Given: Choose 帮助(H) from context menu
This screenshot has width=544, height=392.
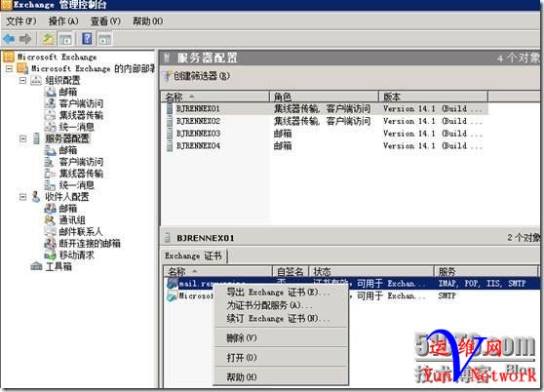Looking at the screenshot, I should (x=281, y=377).
